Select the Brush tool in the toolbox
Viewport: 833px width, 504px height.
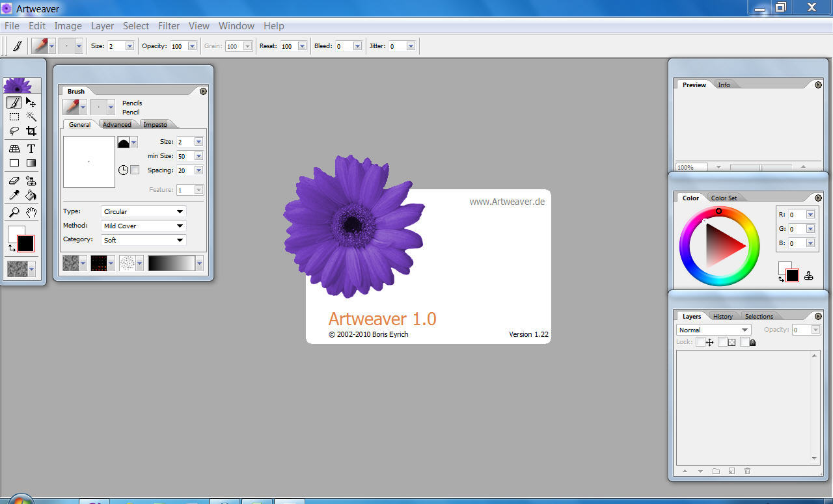14,103
